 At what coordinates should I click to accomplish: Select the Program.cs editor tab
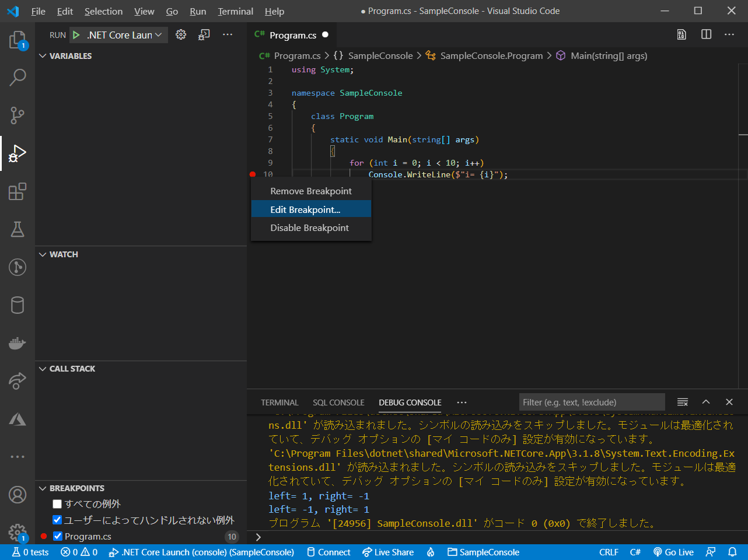click(x=292, y=35)
